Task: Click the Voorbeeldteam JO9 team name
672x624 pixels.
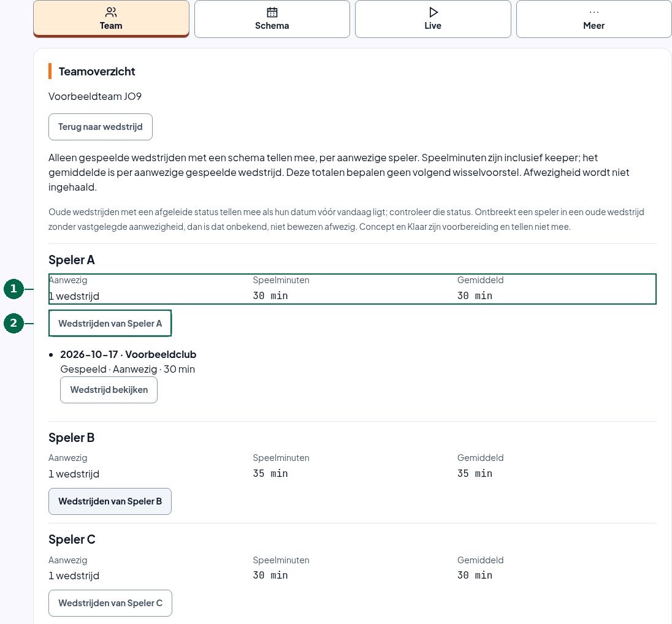Action: [94, 96]
